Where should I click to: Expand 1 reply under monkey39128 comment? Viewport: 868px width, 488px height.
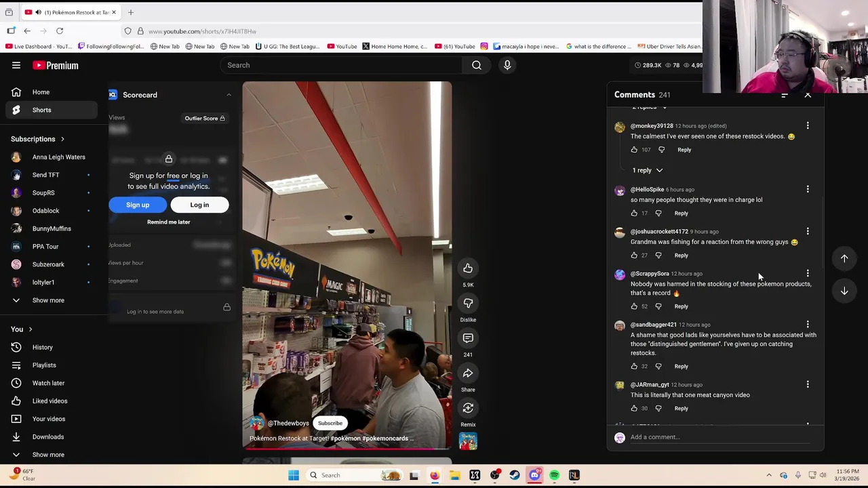[x=648, y=170]
